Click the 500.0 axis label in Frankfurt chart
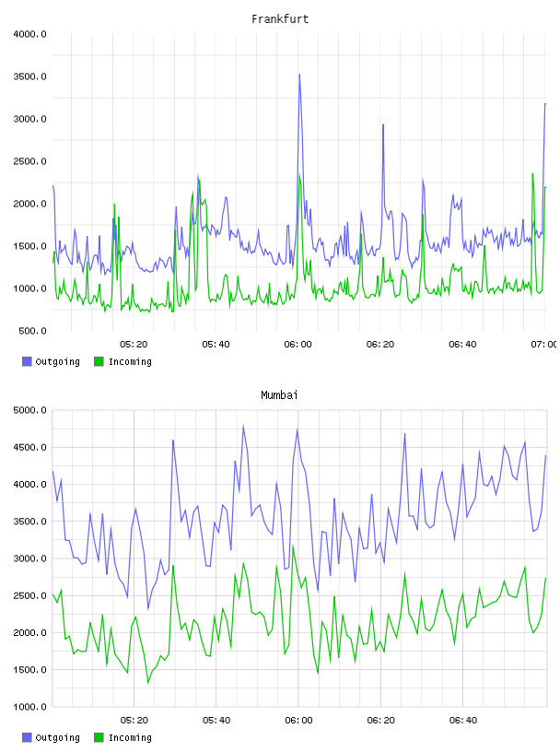This screenshot has height=752, width=560. (x=32, y=331)
